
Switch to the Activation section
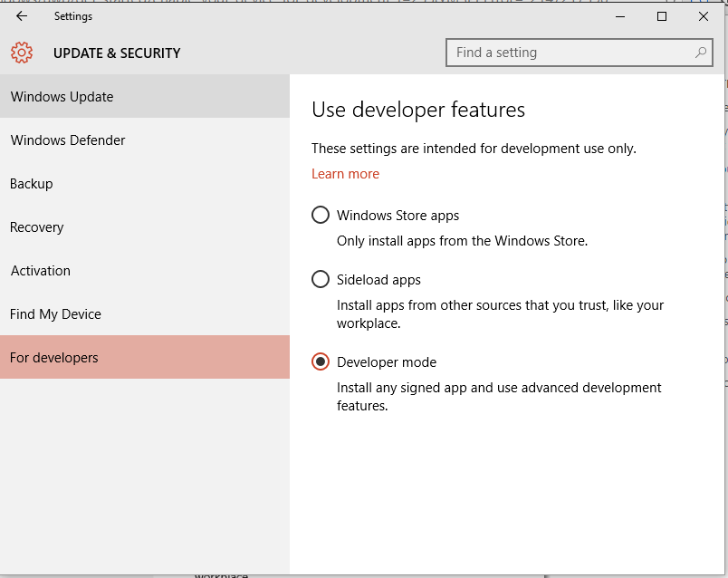pyautogui.click(x=145, y=270)
